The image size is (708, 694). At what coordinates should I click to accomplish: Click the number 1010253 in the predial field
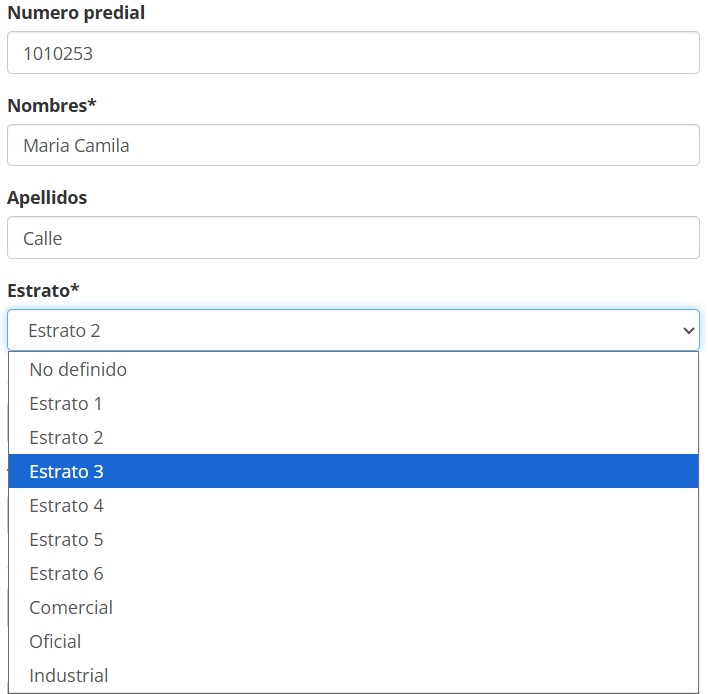click(x=58, y=54)
